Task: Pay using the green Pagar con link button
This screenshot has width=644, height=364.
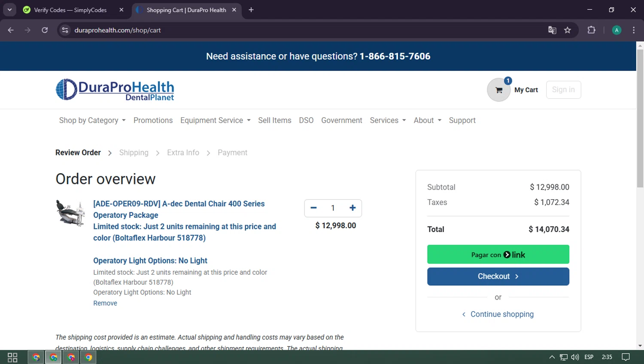Action: point(498,254)
